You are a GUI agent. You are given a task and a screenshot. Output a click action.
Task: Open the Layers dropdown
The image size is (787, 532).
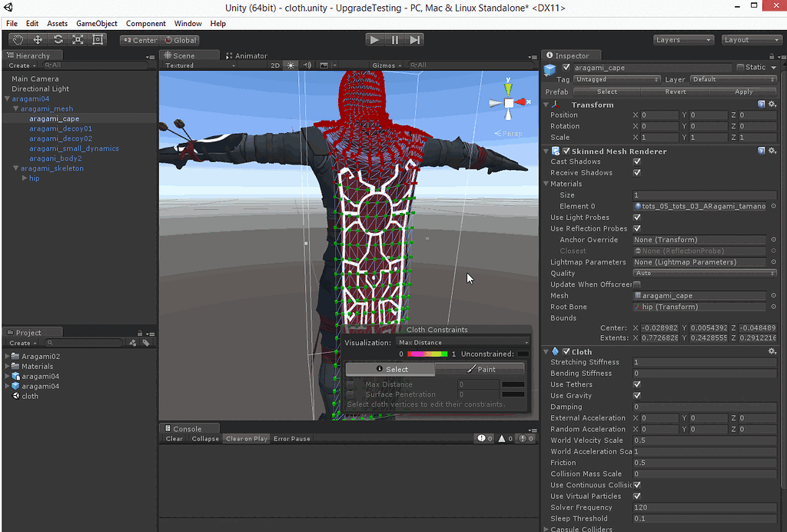(x=683, y=40)
